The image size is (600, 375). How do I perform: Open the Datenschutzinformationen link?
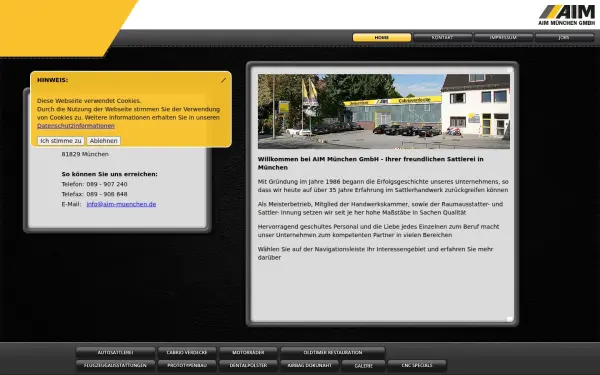[76, 126]
